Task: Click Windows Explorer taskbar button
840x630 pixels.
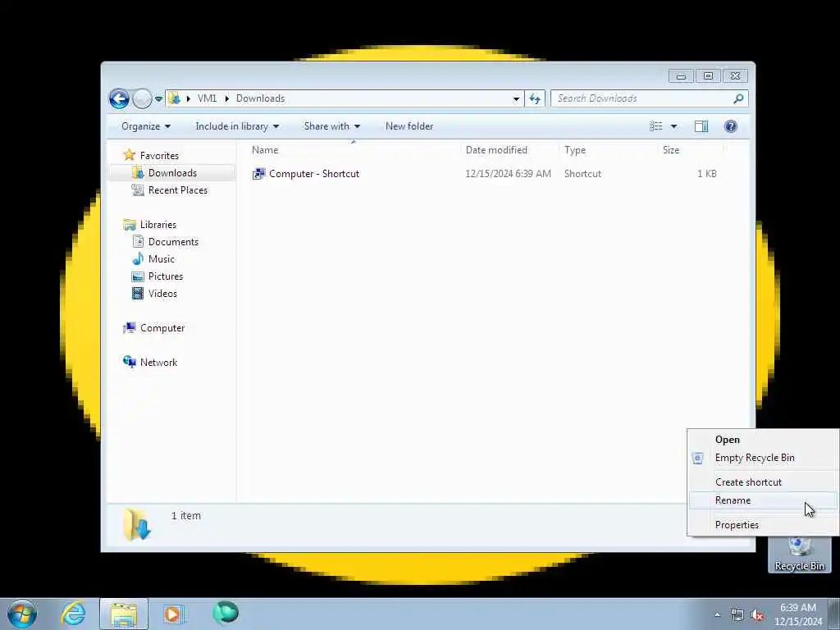Action: point(124,614)
